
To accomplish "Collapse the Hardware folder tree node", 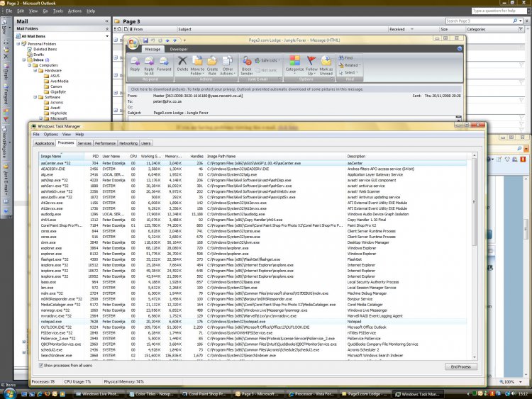I will (35, 70).
